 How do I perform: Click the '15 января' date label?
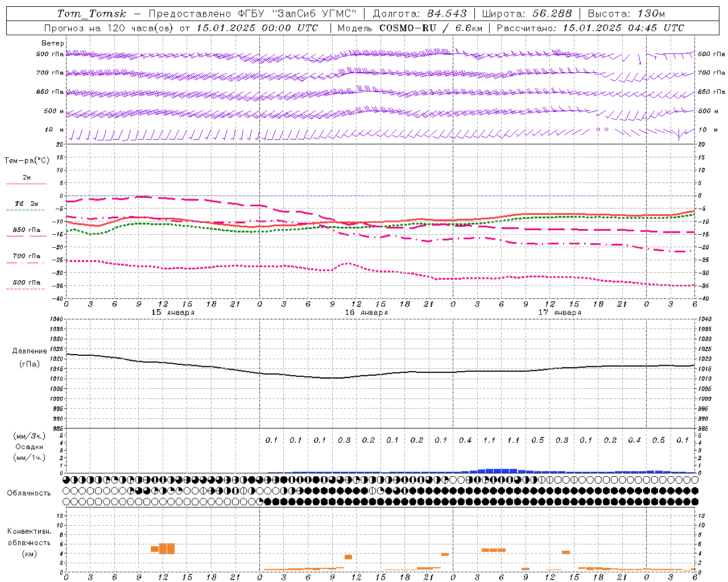coord(173,313)
